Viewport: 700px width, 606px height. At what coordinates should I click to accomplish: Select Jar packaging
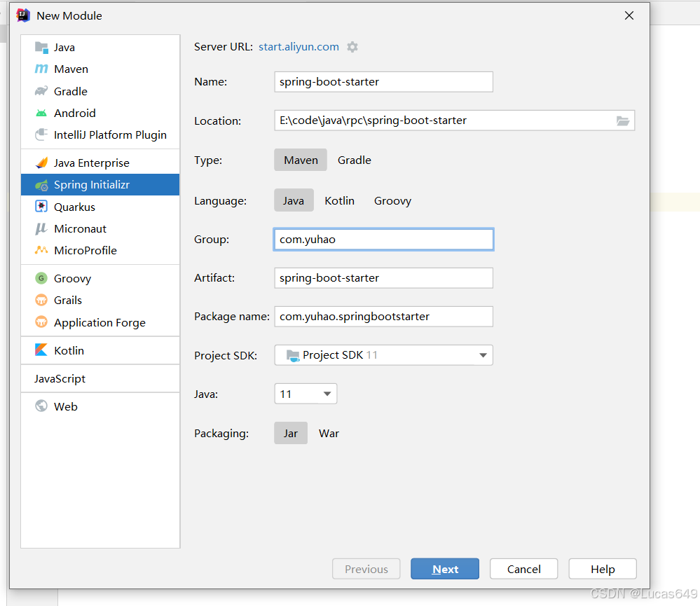(x=291, y=433)
